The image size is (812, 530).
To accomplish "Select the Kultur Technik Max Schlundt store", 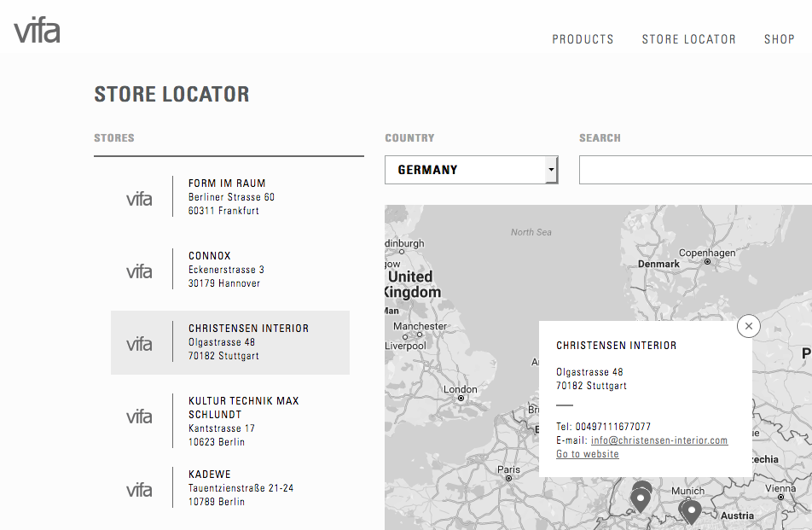I will (x=230, y=421).
